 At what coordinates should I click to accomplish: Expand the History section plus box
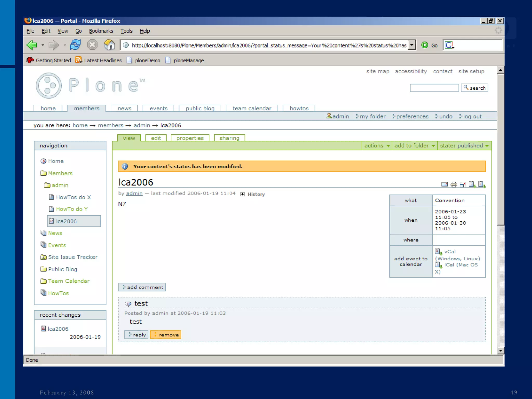pyautogui.click(x=242, y=194)
